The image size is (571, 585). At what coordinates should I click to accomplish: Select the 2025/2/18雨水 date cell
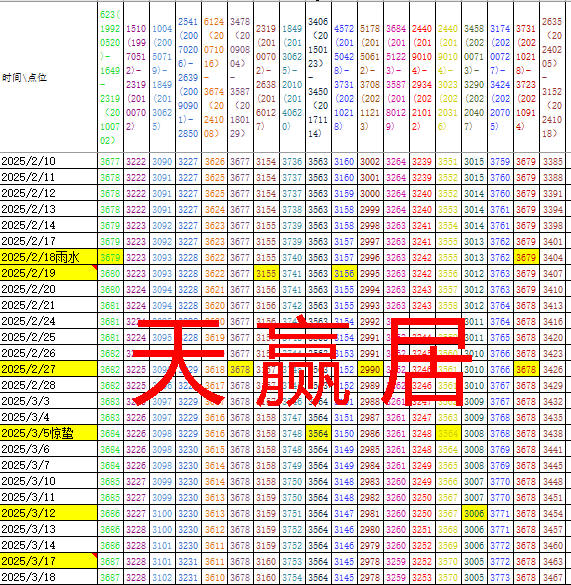[x=49, y=257]
